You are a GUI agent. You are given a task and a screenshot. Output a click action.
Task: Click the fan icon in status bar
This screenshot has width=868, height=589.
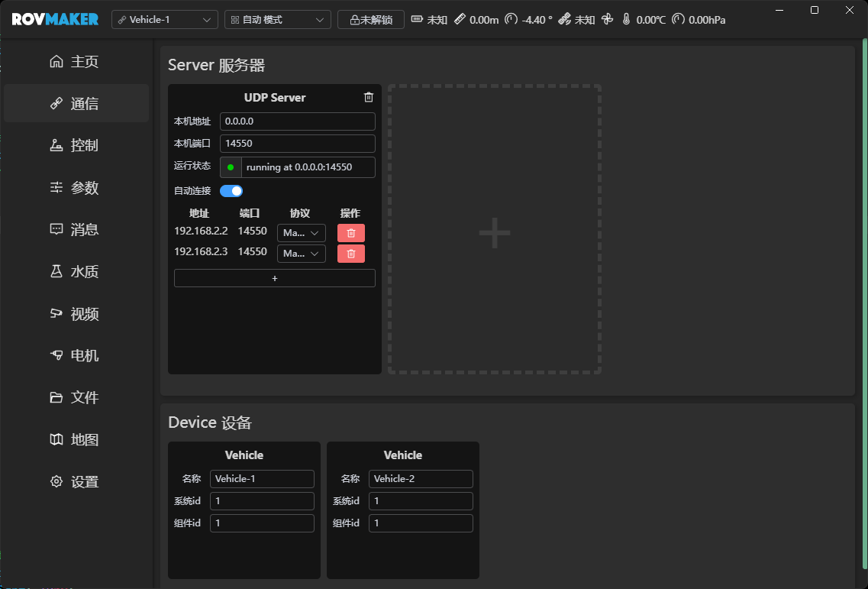607,19
